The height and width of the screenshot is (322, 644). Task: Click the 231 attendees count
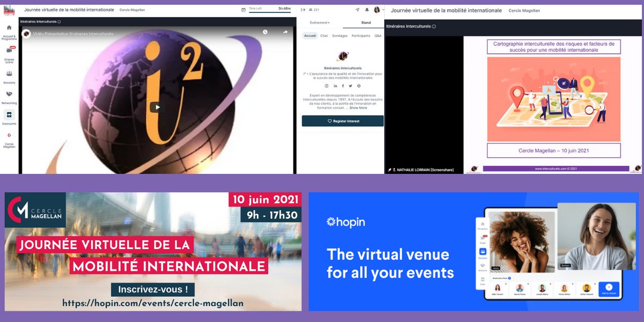pyautogui.click(x=313, y=10)
